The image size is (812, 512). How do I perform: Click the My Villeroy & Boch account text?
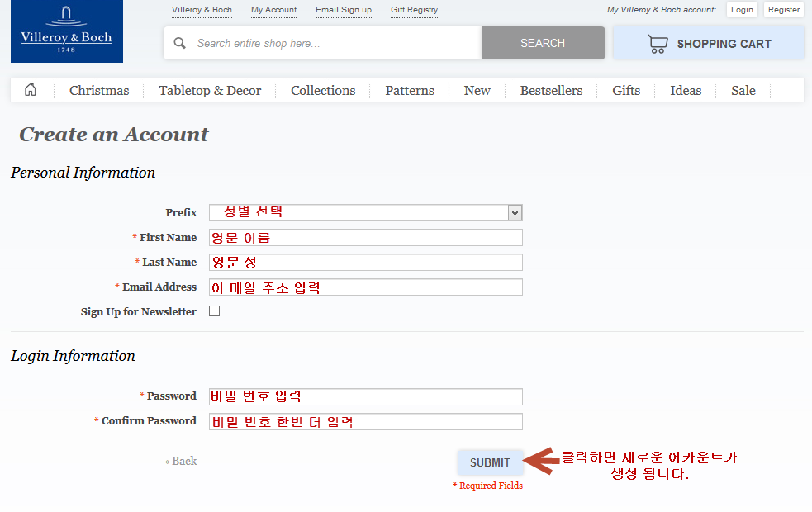662,10
